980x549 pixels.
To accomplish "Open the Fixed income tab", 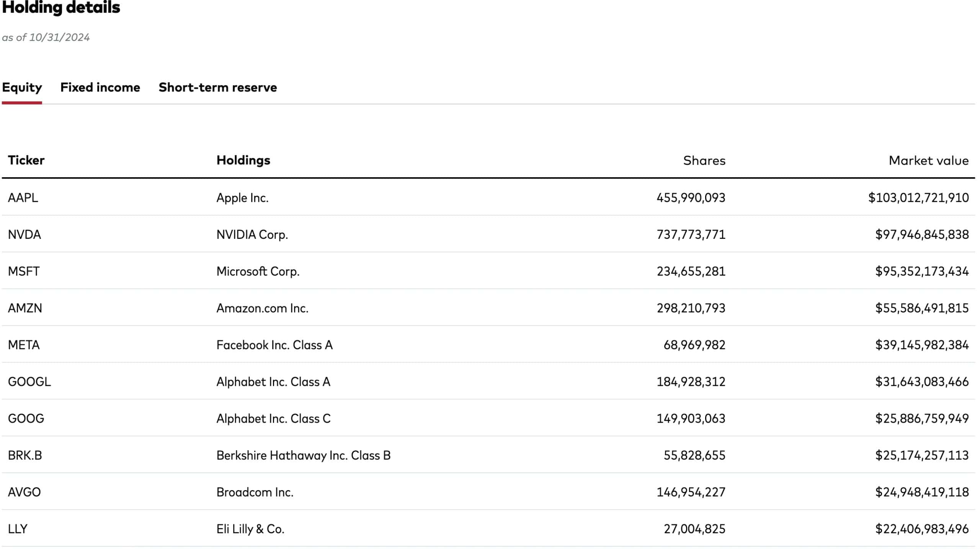I will click(x=100, y=87).
